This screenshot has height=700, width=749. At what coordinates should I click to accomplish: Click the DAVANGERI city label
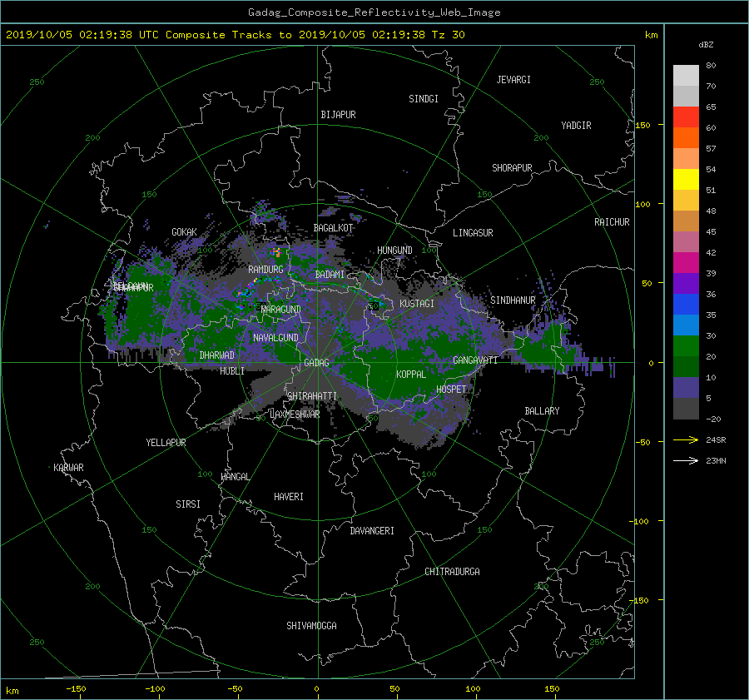click(372, 531)
